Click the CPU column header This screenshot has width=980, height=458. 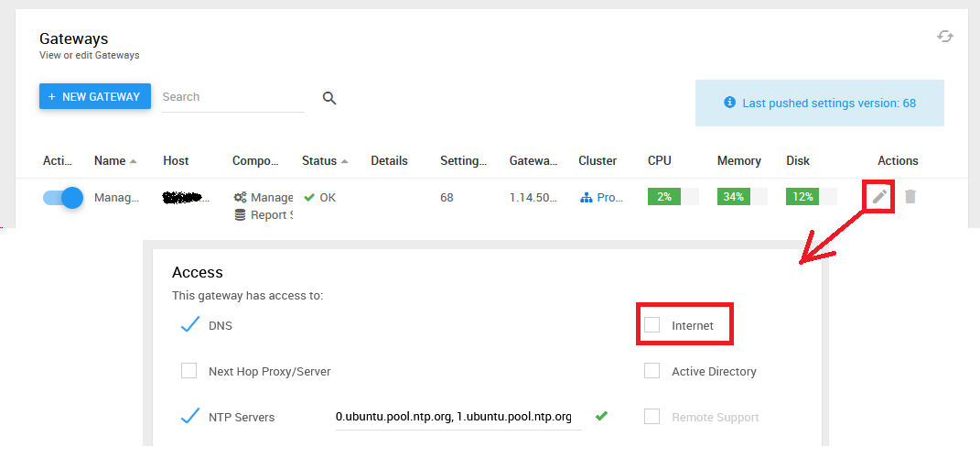tap(659, 161)
